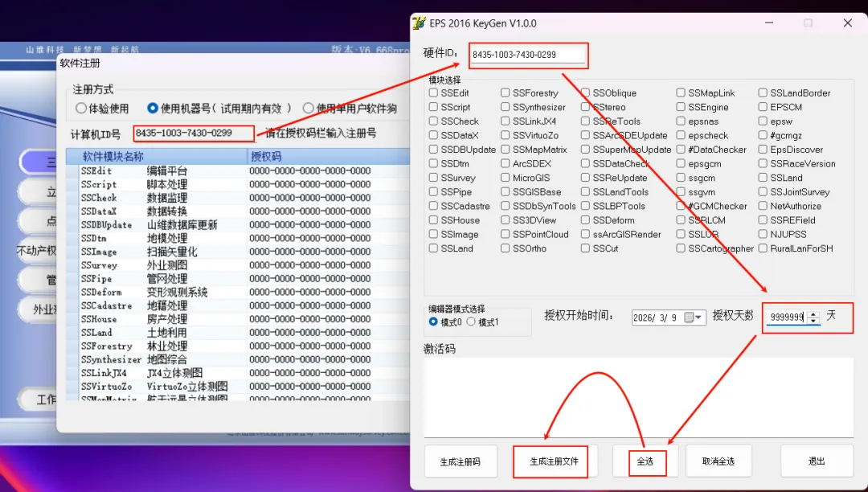Select 使用机器号 registration radio option

click(x=153, y=108)
